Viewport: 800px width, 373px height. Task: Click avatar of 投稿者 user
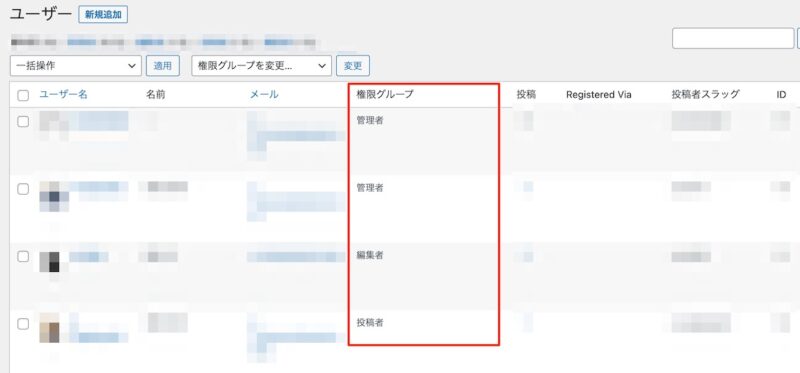pyautogui.click(x=49, y=328)
